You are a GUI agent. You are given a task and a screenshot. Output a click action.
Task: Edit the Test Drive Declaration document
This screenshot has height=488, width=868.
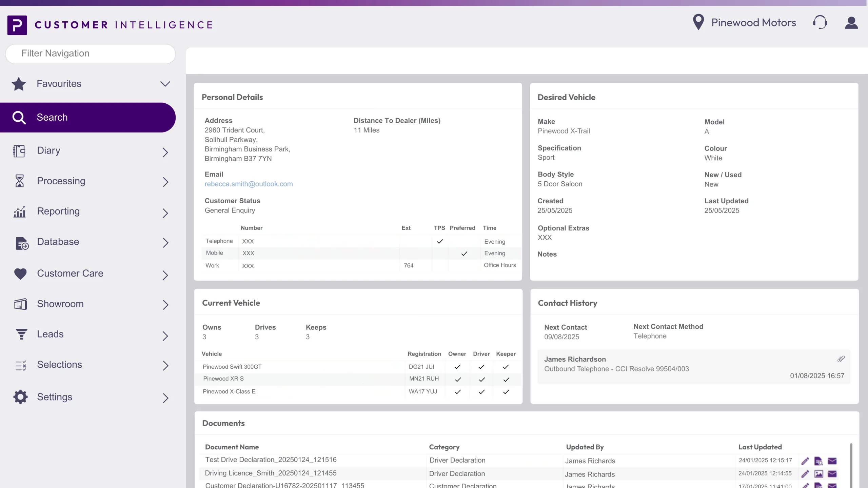click(x=805, y=461)
